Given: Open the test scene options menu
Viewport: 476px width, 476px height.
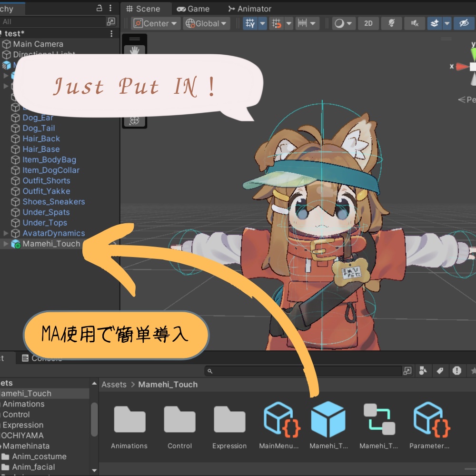Looking at the screenshot, I should [x=111, y=33].
